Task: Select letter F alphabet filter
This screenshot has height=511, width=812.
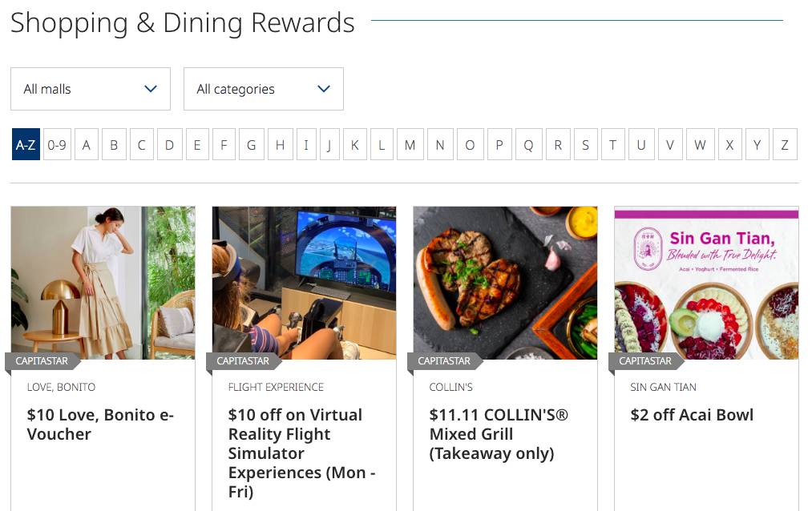Action: pyautogui.click(x=224, y=145)
